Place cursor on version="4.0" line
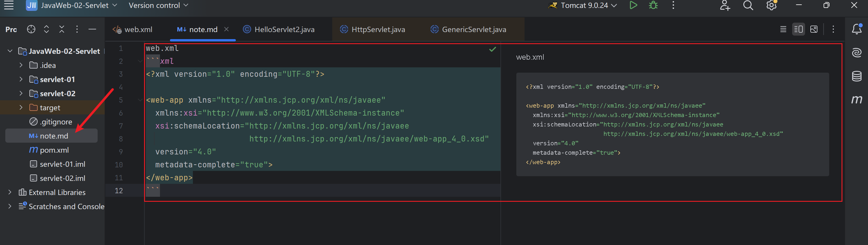868x245 pixels. point(185,152)
